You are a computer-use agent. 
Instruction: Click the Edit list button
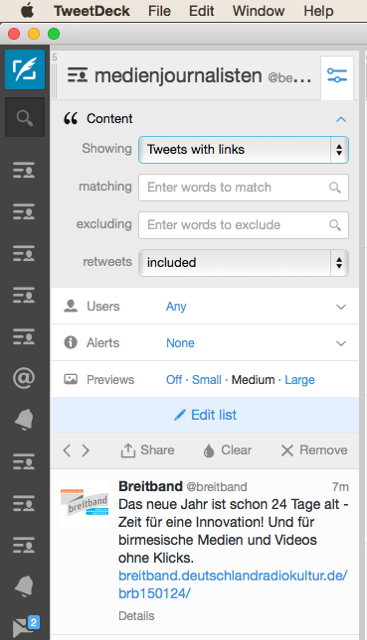[205, 415]
